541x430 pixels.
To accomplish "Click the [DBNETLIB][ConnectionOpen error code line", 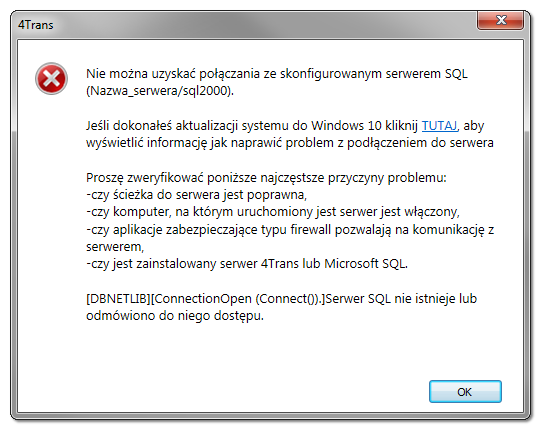I will pos(281,299).
